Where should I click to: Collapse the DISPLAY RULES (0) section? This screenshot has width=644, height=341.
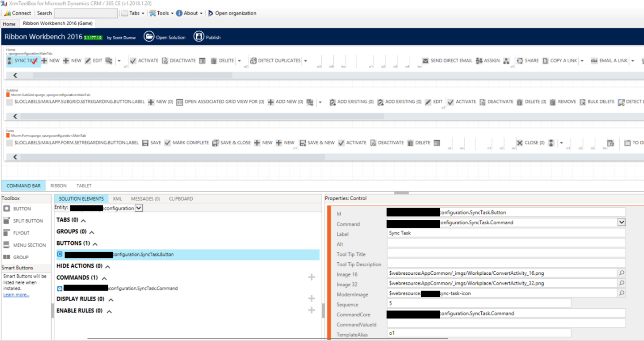click(111, 299)
